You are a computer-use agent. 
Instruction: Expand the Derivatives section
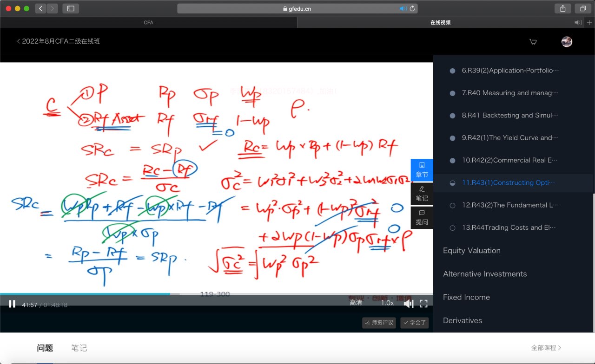pos(463,320)
